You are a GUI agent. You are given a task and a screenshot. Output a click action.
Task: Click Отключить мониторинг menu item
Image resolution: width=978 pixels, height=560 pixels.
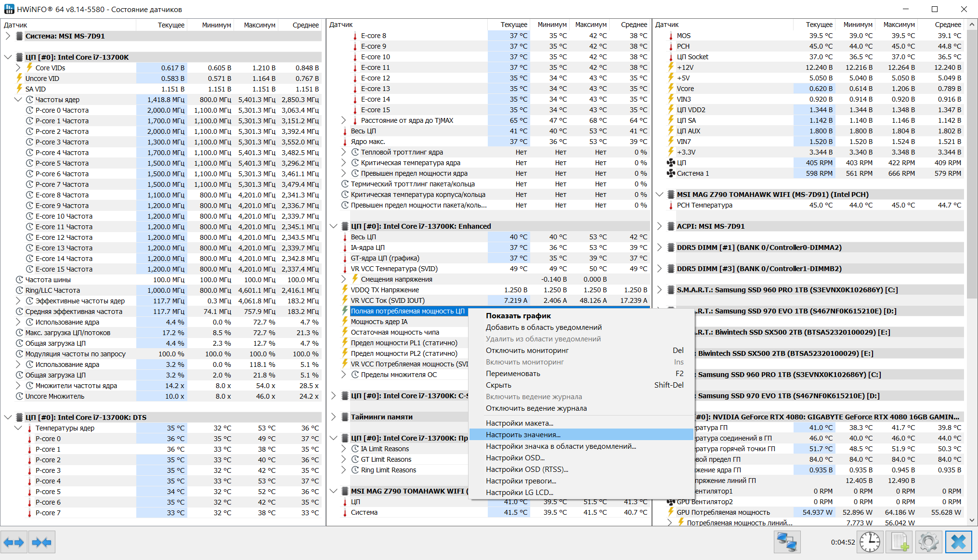click(527, 351)
